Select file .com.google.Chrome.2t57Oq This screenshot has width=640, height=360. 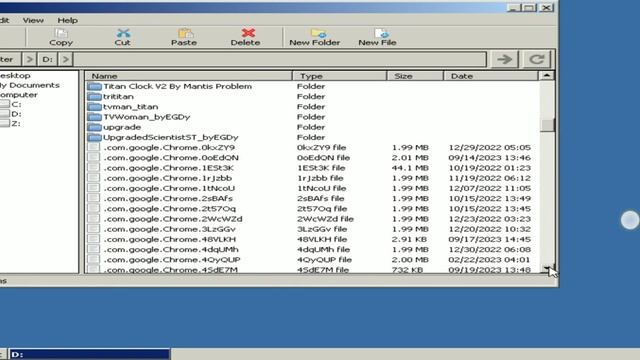point(169,209)
